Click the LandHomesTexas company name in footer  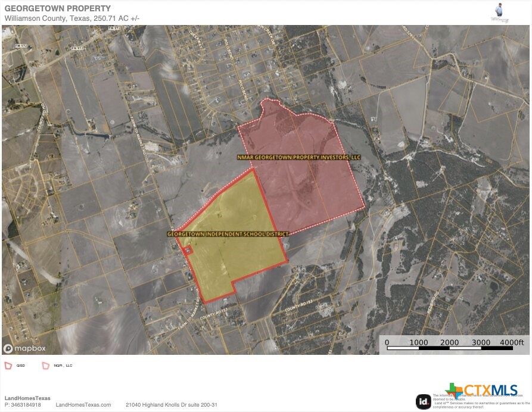27,398
